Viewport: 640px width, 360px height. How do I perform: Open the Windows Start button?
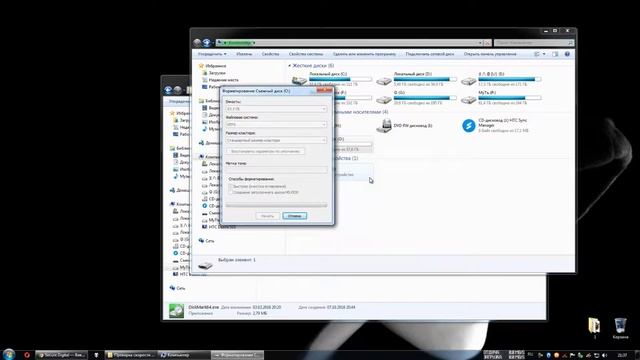pyautogui.click(x=9, y=354)
